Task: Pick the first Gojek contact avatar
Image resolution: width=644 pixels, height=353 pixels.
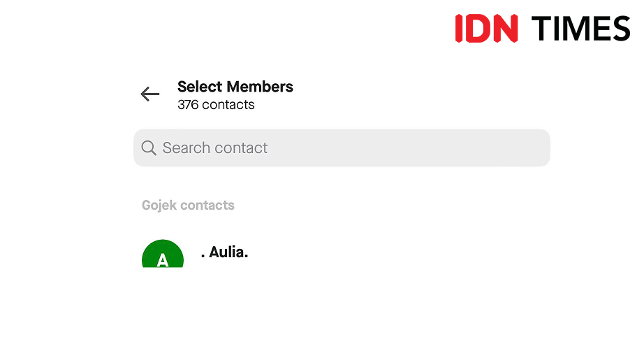Action: 163,255
